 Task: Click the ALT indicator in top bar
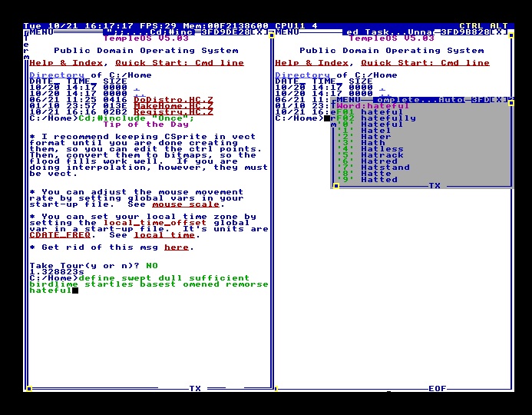(x=499, y=26)
